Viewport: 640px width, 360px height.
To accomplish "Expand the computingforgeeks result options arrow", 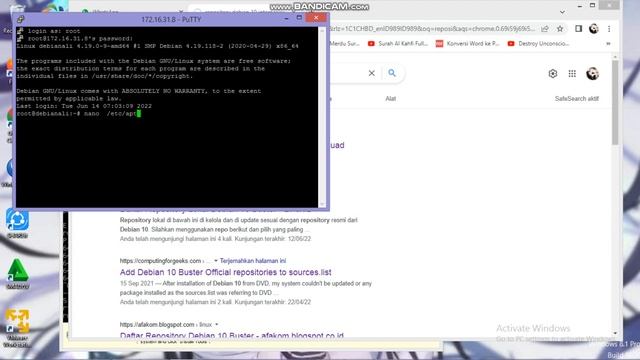I will [x=216, y=260].
